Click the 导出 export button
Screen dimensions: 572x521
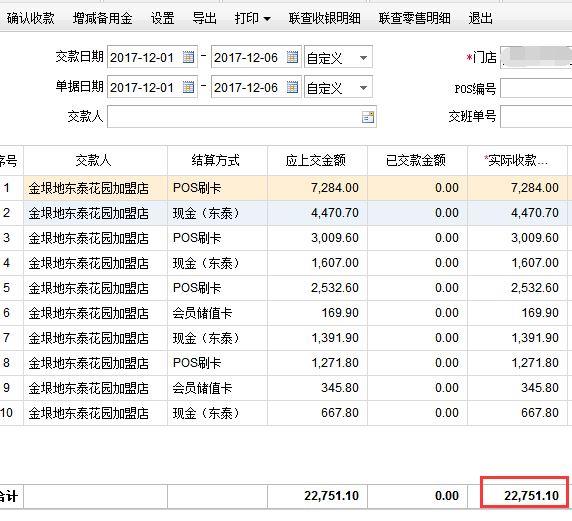tap(204, 18)
